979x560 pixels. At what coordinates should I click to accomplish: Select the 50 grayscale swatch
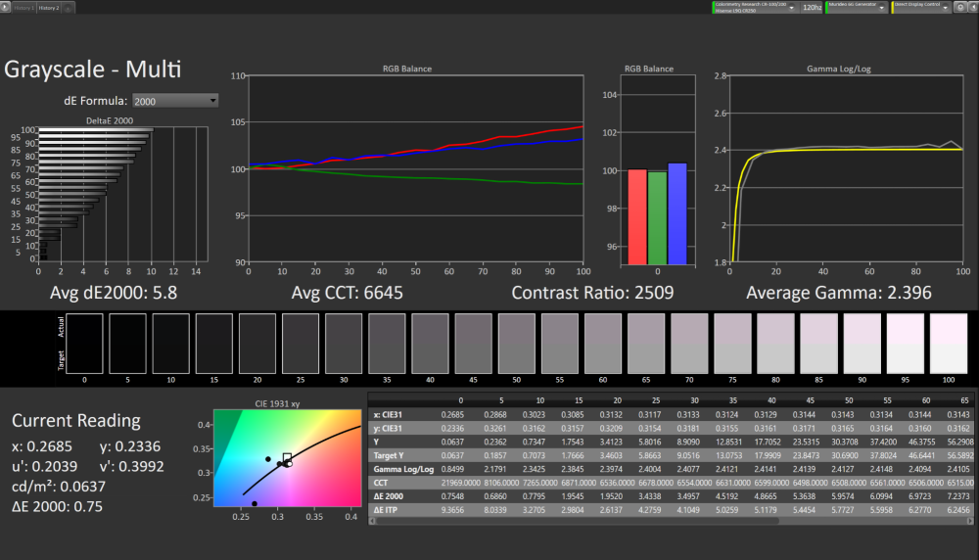click(516, 344)
